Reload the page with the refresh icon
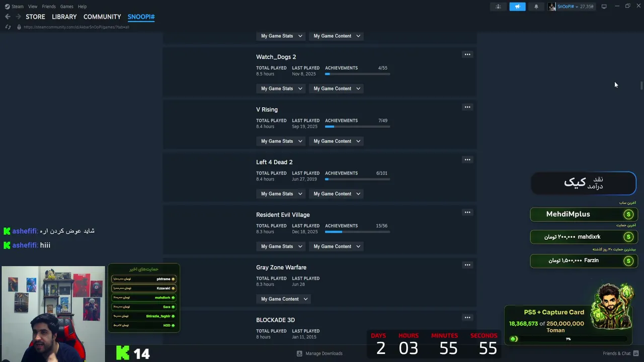Image resolution: width=644 pixels, height=362 pixels. 8,27
